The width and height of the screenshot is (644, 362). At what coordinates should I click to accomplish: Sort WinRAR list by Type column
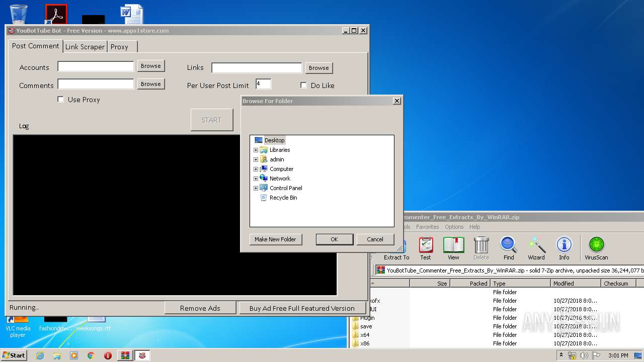[520, 284]
